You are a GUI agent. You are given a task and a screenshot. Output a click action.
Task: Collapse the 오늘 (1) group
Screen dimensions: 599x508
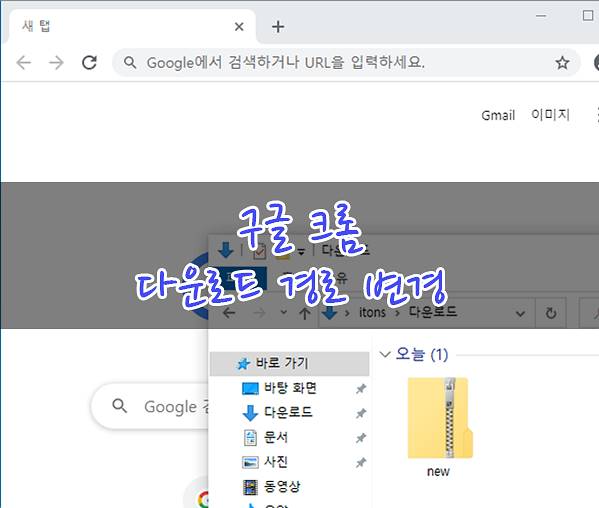click(385, 354)
